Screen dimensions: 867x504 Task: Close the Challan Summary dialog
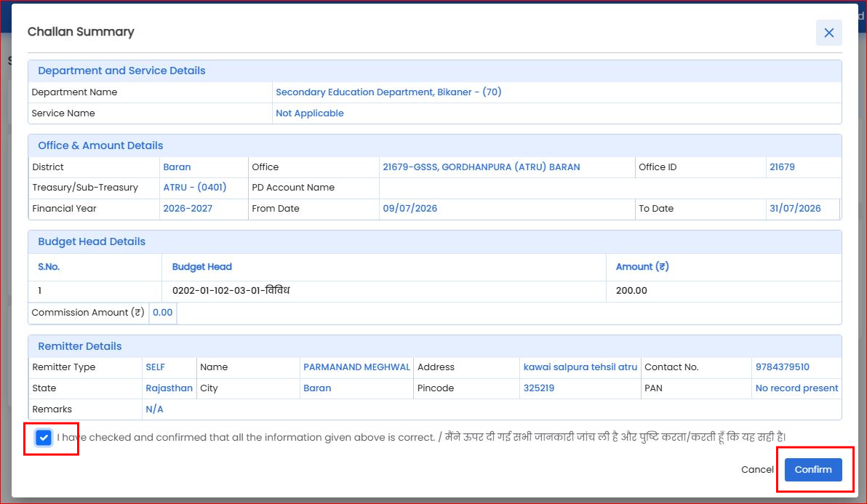tap(828, 33)
